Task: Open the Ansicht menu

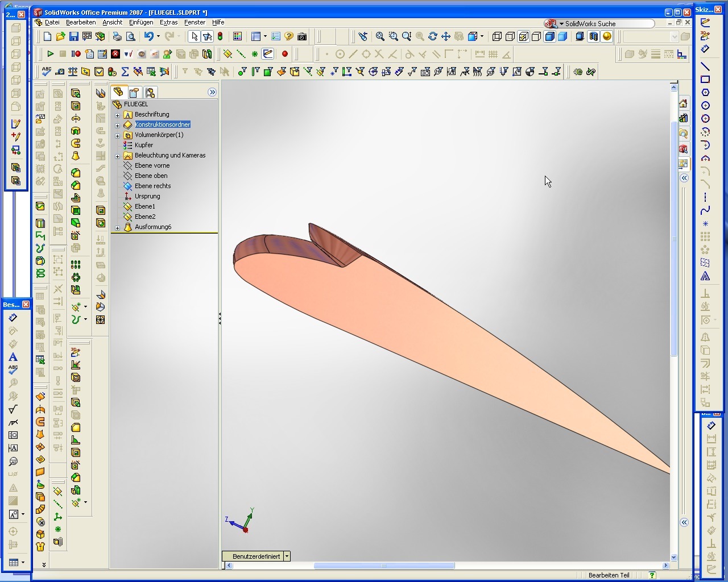Action: pyautogui.click(x=112, y=23)
